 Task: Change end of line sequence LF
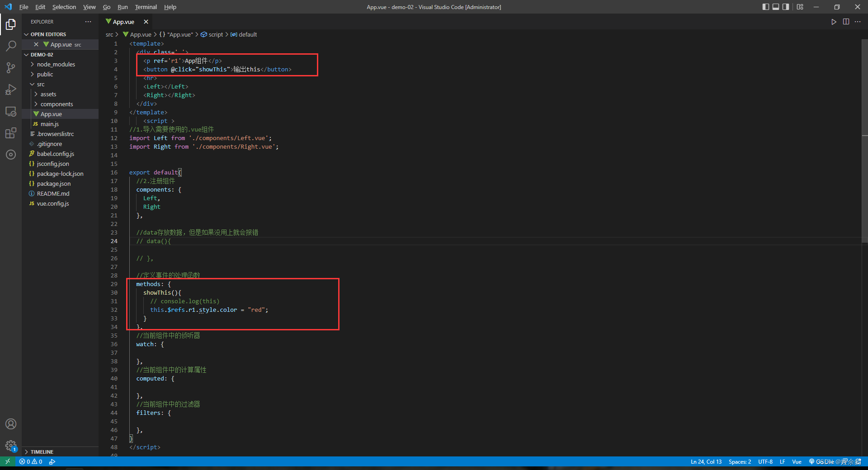point(782,461)
